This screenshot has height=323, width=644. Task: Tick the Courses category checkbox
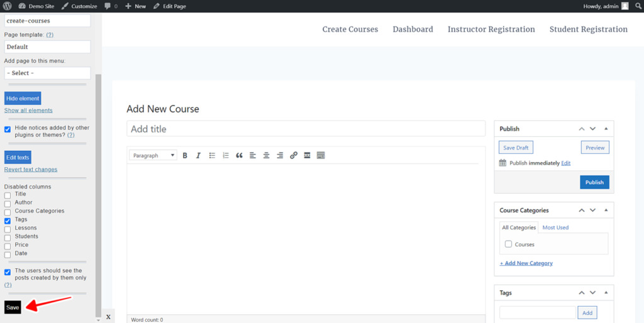(508, 244)
